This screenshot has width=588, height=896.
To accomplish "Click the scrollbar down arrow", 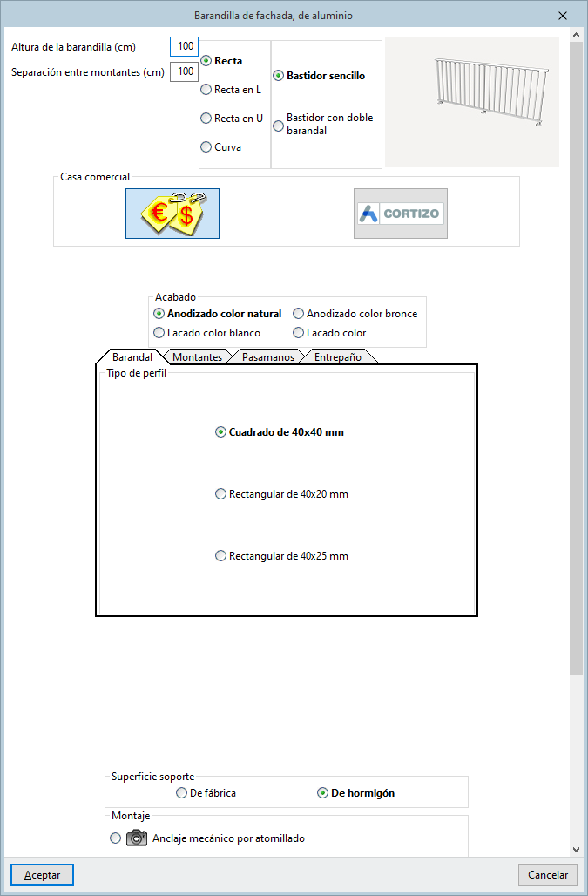I will point(576,850).
